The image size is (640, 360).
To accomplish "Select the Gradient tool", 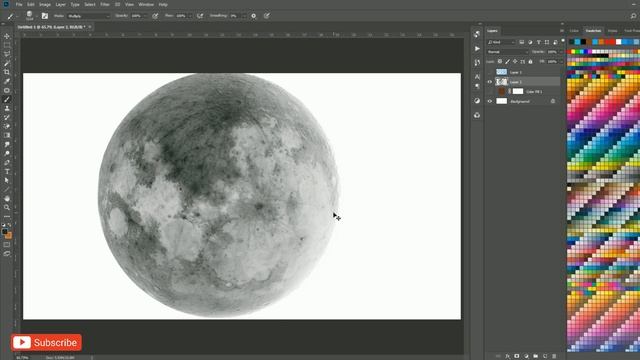I will click(x=7, y=135).
